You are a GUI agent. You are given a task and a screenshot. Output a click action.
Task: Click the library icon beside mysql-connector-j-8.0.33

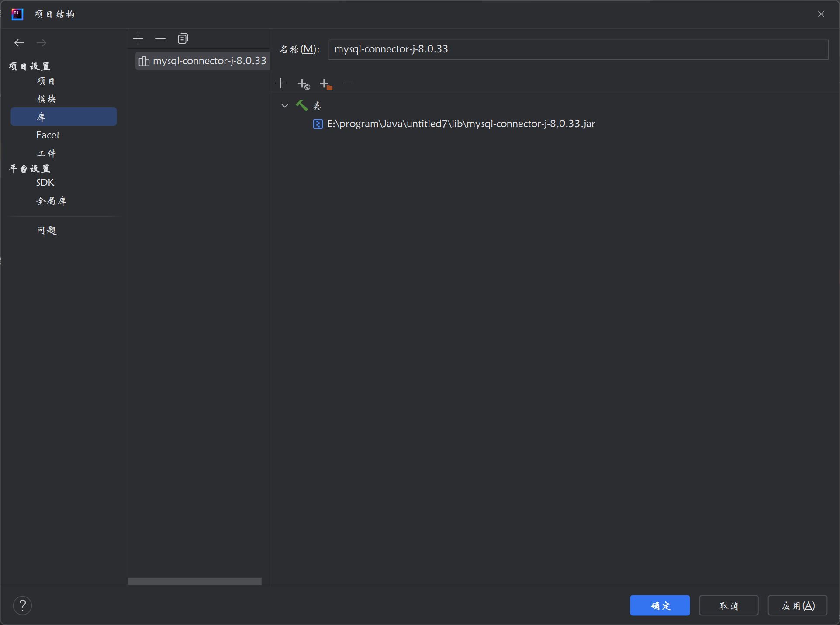tap(144, 61)
